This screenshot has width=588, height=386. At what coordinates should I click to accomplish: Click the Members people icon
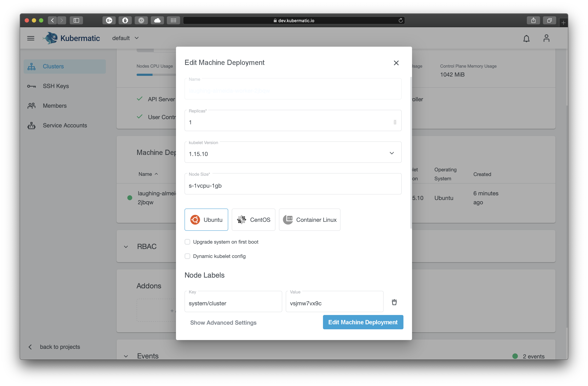pyautogui.click(x=31, y=106)
